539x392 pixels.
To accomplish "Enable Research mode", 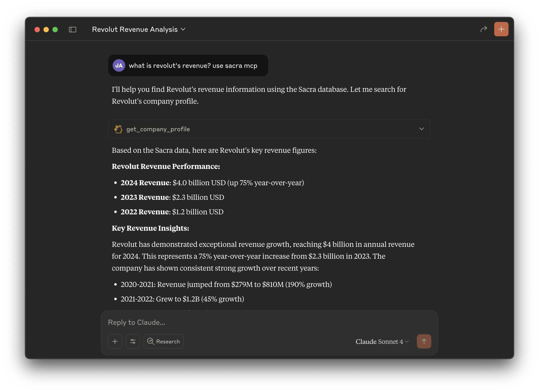I will click(164, 341).
